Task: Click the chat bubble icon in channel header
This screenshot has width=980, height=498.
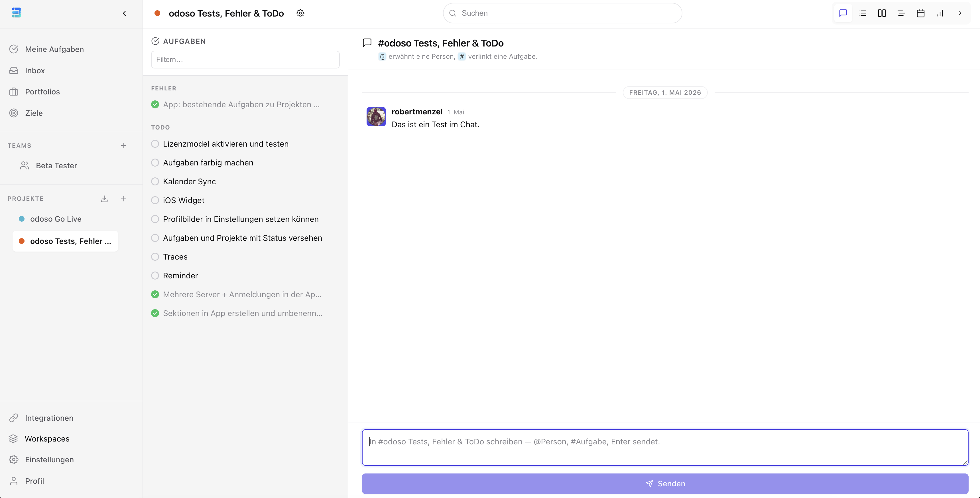Action: pyautogui.click(x=367, y=43)
